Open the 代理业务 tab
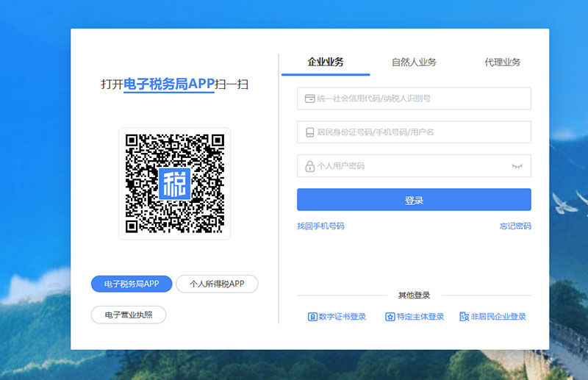Viewport: 588px width, 380px height. click(x=503, y=62)
